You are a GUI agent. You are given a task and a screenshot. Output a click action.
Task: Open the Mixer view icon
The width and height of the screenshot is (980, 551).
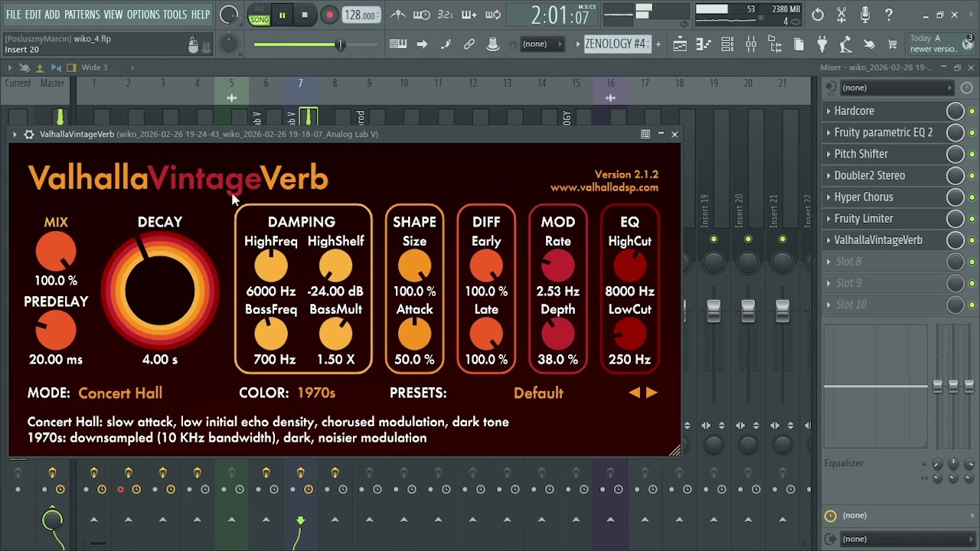(751, 44)
